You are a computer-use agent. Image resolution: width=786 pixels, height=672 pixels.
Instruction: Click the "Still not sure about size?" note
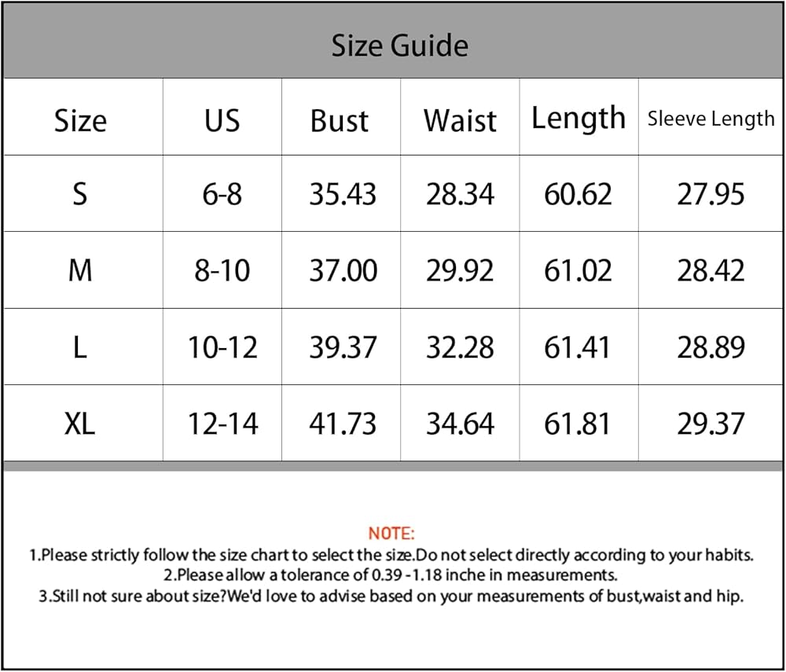click(x=391, y=596)
